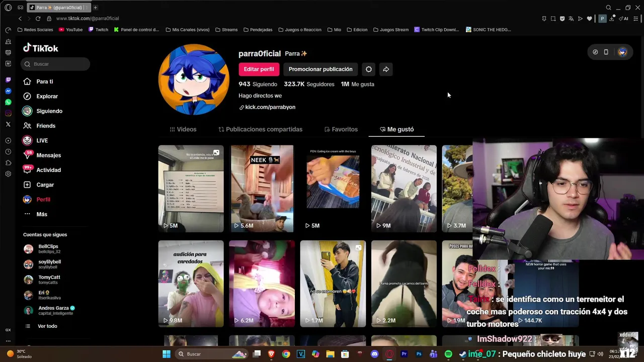
Task: Open browser downloads icon
Action: tap(612, 19)
